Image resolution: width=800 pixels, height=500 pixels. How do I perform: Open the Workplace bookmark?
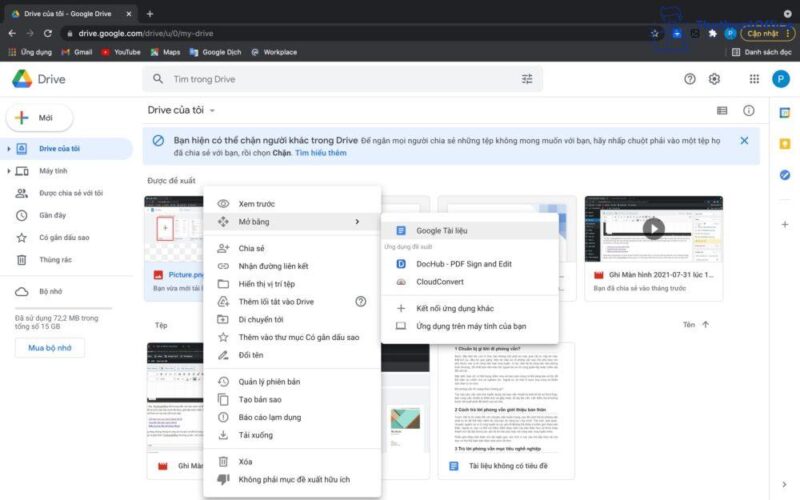point(274,52)
